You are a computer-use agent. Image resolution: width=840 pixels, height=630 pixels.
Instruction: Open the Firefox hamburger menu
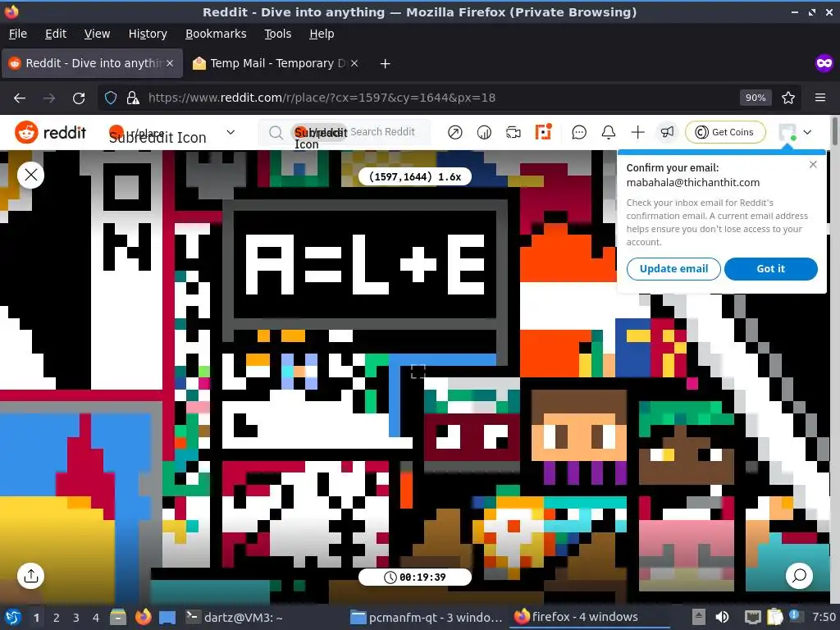coord(820,98)
